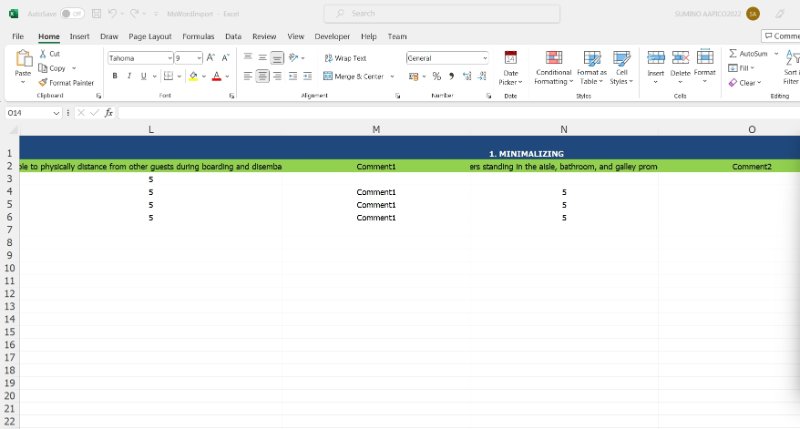Click the Increase Font Size icon

[x=211, y=58]
